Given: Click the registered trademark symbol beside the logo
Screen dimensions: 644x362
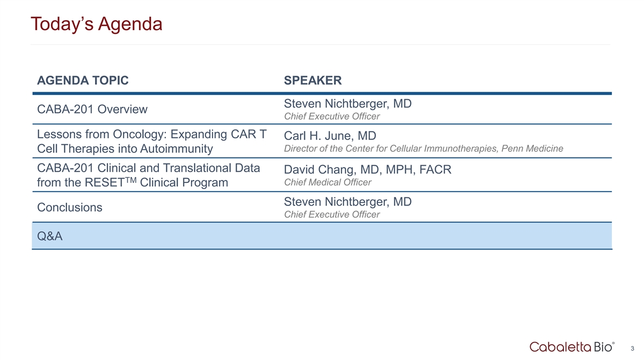Looking at the screenshot, I should point(613,342).
